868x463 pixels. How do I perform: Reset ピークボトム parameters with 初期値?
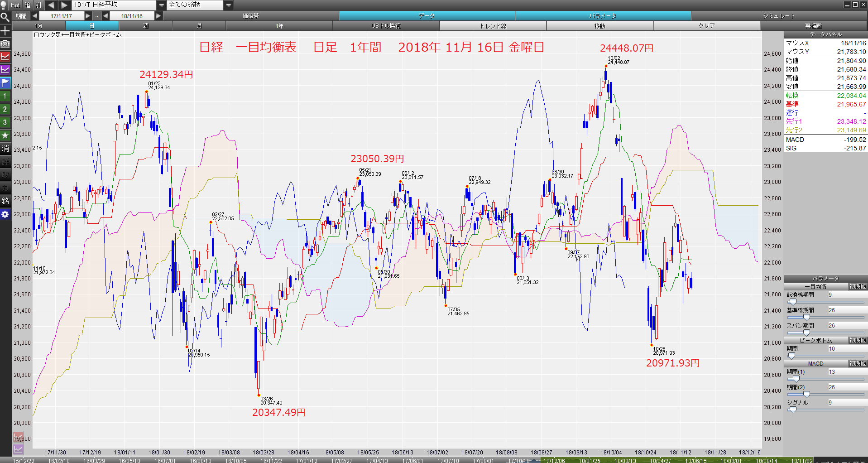[858, 340]
